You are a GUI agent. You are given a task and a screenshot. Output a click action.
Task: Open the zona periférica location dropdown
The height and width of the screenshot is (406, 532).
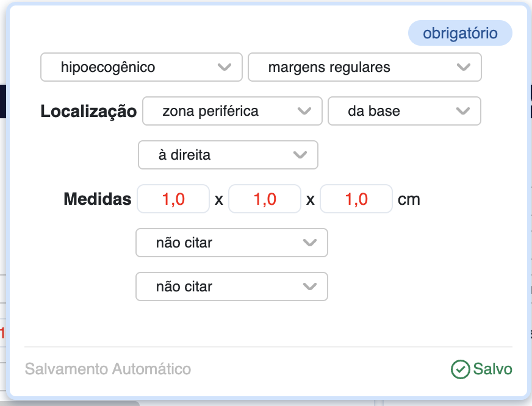tap(232, 111)
